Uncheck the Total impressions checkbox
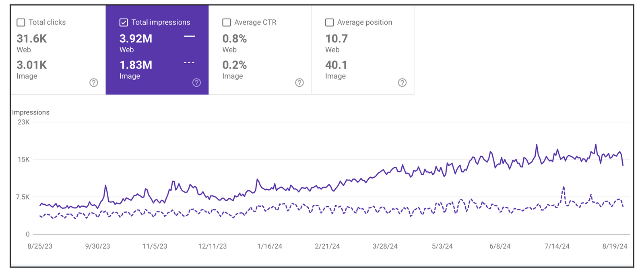Viewport: 644px width, 272px height. point(124,23)
